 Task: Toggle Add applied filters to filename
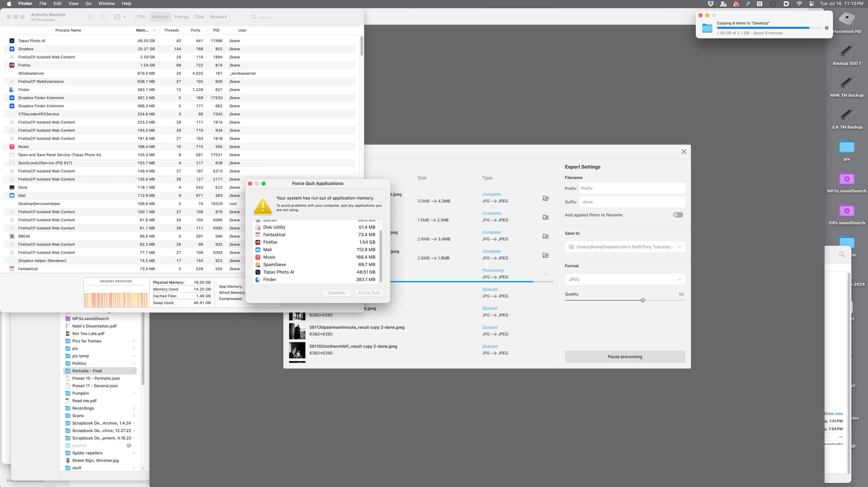[678, 215]
